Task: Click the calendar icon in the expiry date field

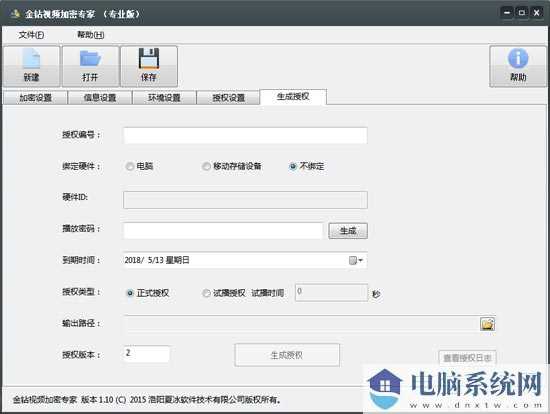Action: [353, 260]
